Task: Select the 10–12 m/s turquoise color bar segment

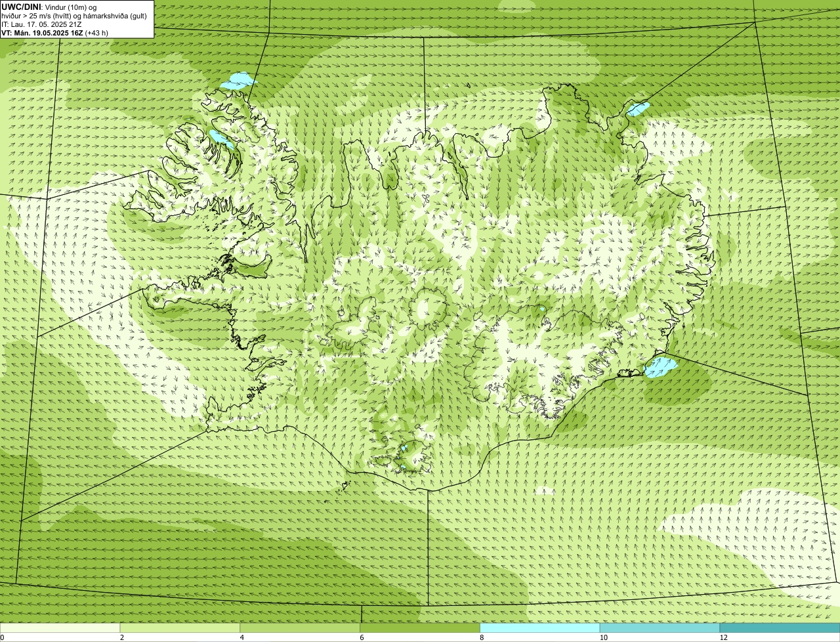Action: pos(660,628)
